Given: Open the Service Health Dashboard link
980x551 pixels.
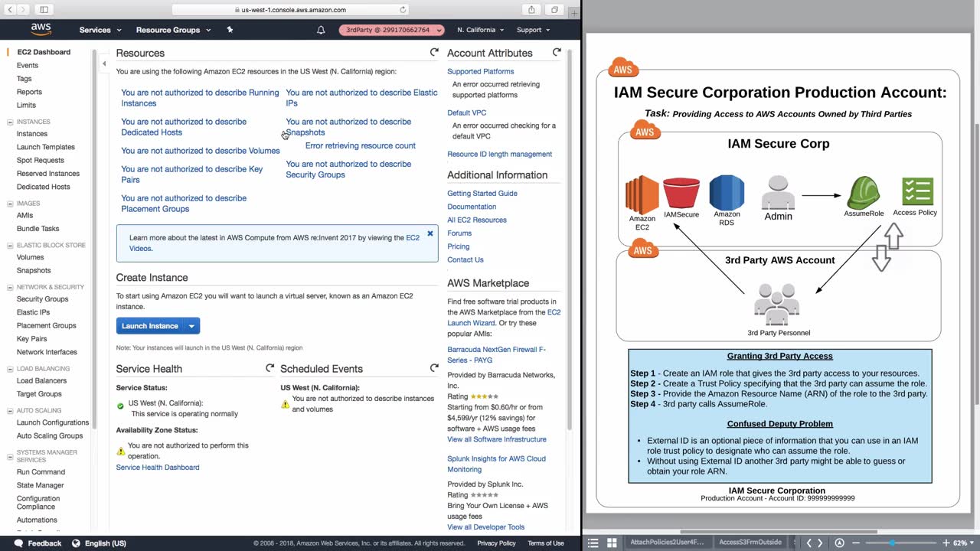Looking at the screenshot, I should (x=158, y=468).
